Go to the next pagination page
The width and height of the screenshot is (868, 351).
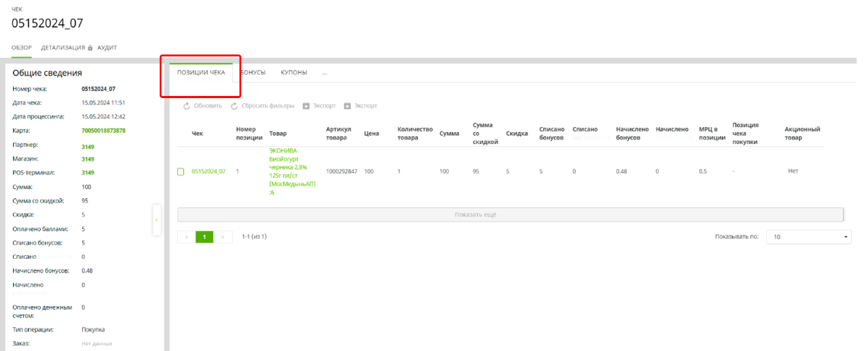pos(223,237)
